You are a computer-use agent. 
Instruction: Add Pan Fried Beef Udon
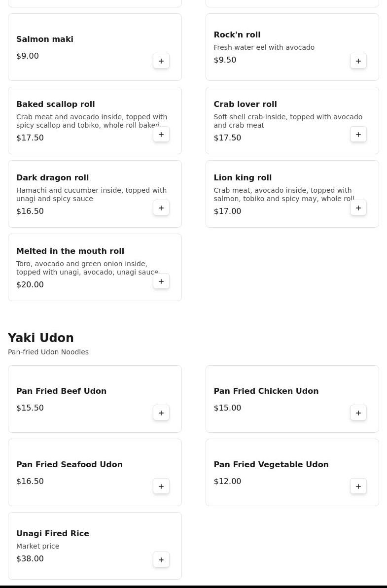(161, 413)
